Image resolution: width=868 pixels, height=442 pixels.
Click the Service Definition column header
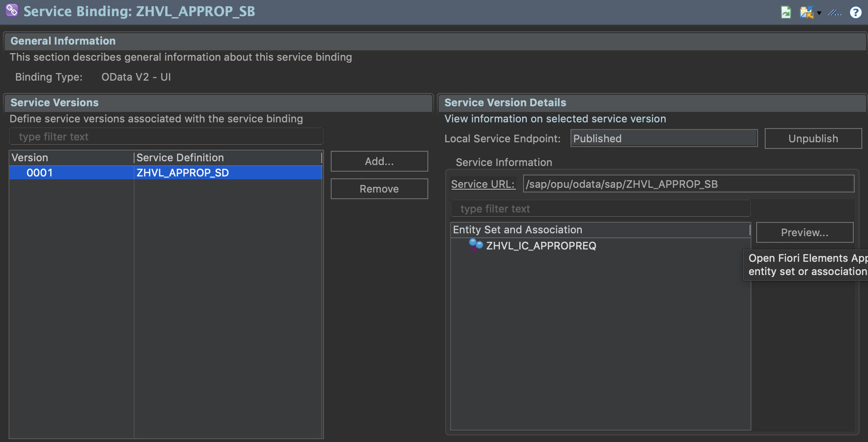tap(180, 157)
